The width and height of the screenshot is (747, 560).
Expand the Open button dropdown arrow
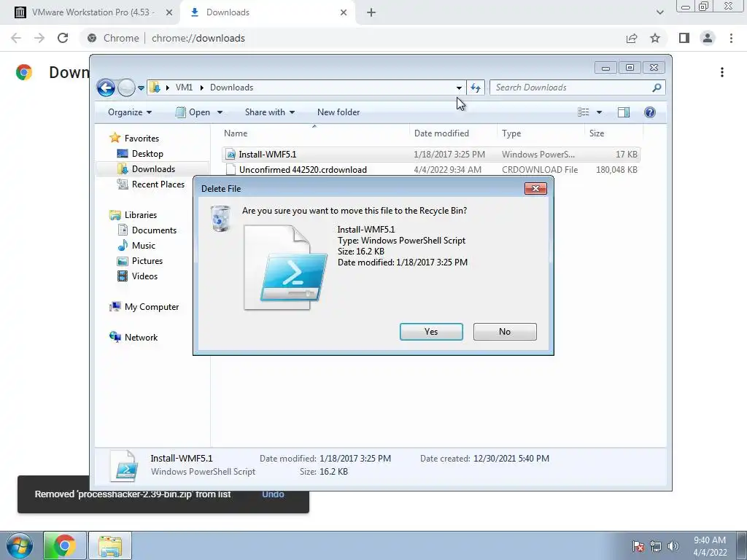pyautogui.click(x=220, y=112)
